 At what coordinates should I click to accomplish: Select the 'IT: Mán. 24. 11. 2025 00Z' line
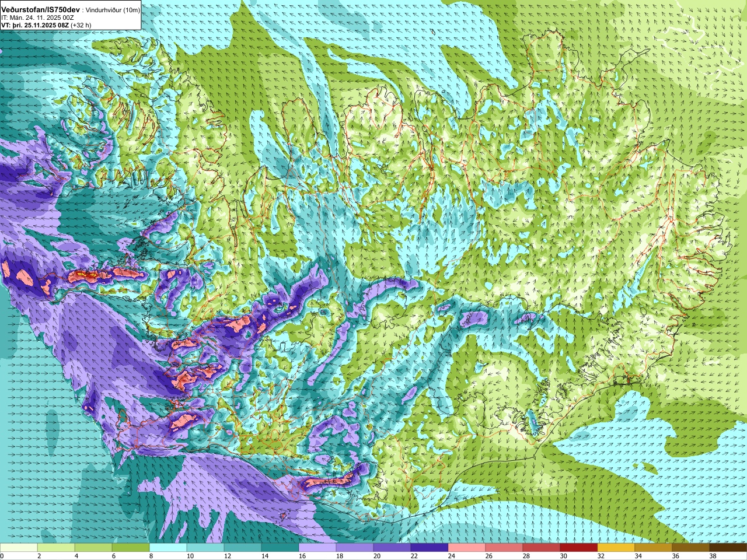tap(37, 17)
